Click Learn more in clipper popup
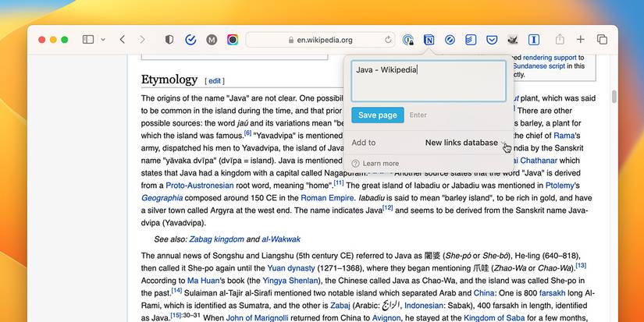This screenshot has width=644, height=322. (x=380, y=163)
